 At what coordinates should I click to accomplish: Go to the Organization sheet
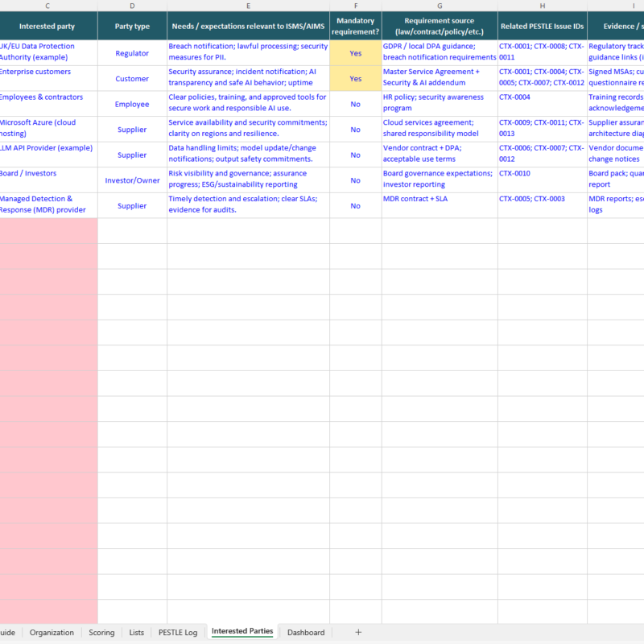tap(52, 632)
